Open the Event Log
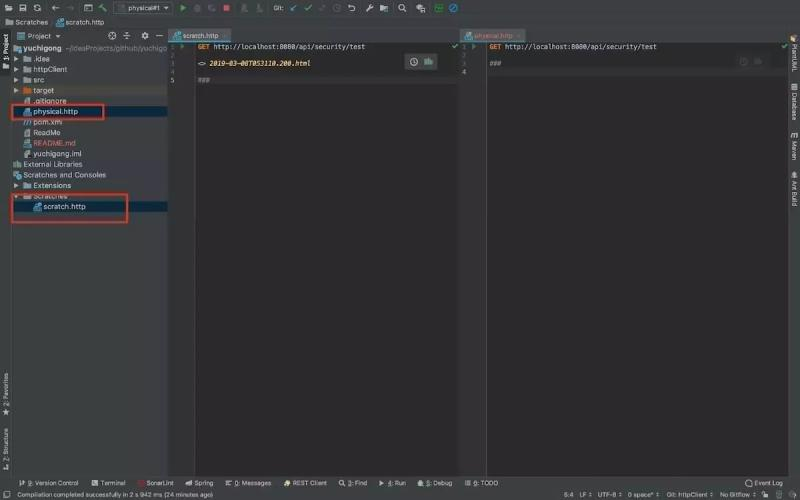This screenshot has width=800, height=500. [x=764, y=483]
